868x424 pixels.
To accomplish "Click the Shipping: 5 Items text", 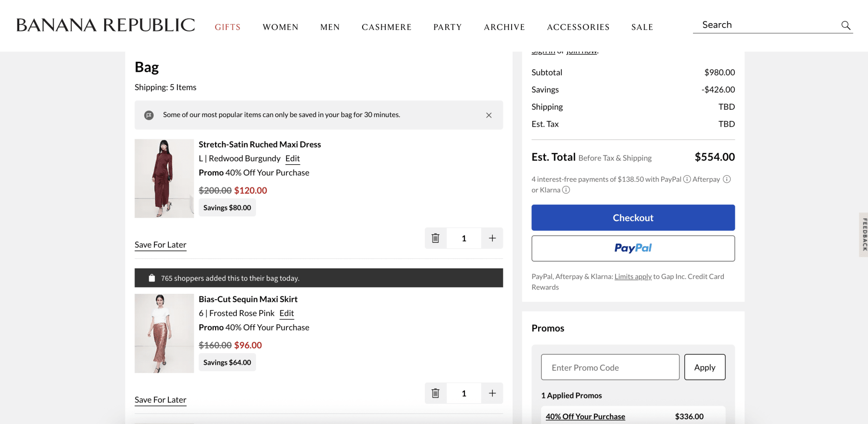I will point(165,87).
